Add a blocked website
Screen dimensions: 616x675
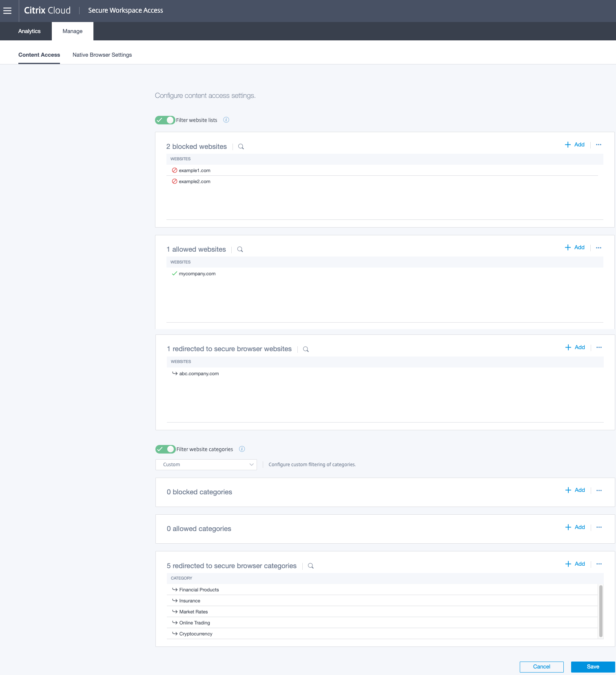tap(575, 145)
